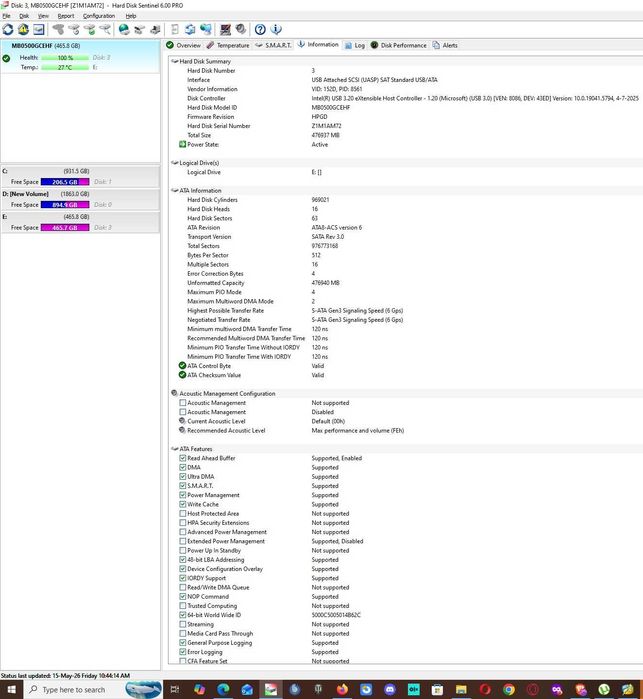The image size is (643, 699).
Task: Open Microsoft Edge from the taskbar
Action: point(223,689)
